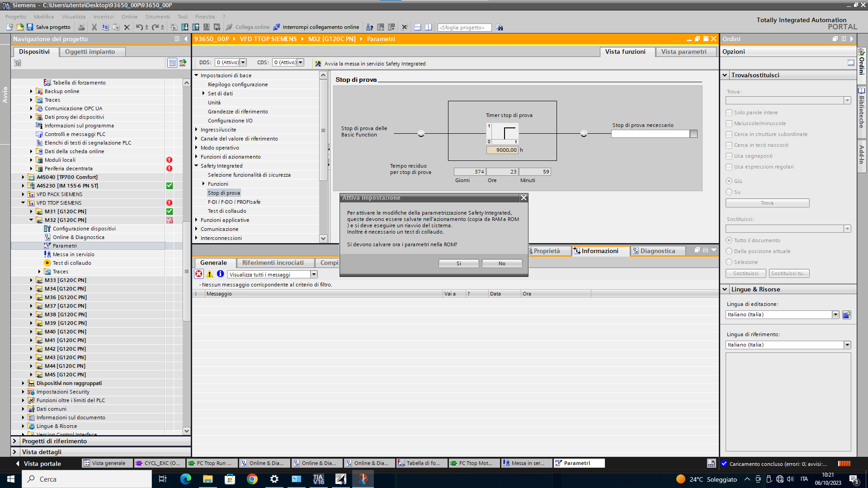Screen dimensions: 868x488
Task: Click the new project icon in toolbar
Action: coord(9,27)
